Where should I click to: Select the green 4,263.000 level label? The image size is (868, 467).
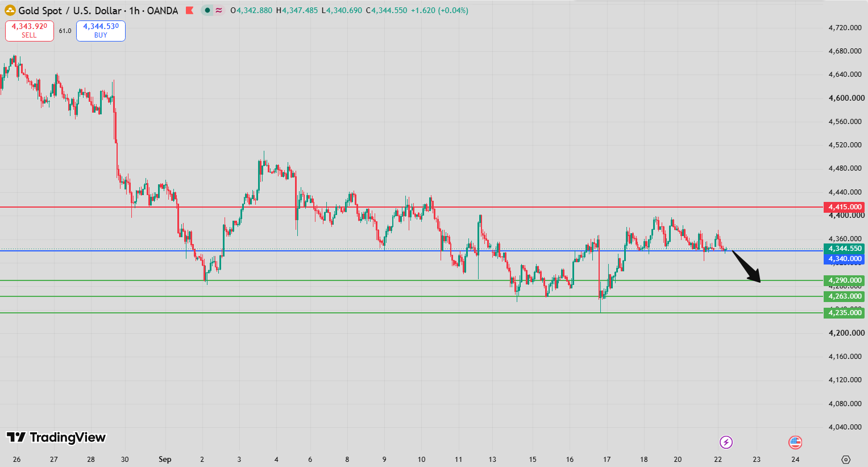coord(845,296)
